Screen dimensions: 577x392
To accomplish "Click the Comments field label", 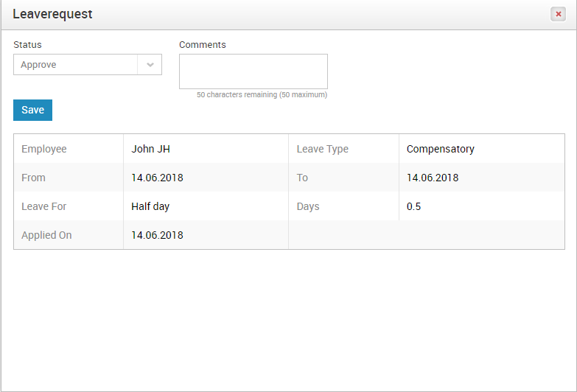I will point(203,45).
